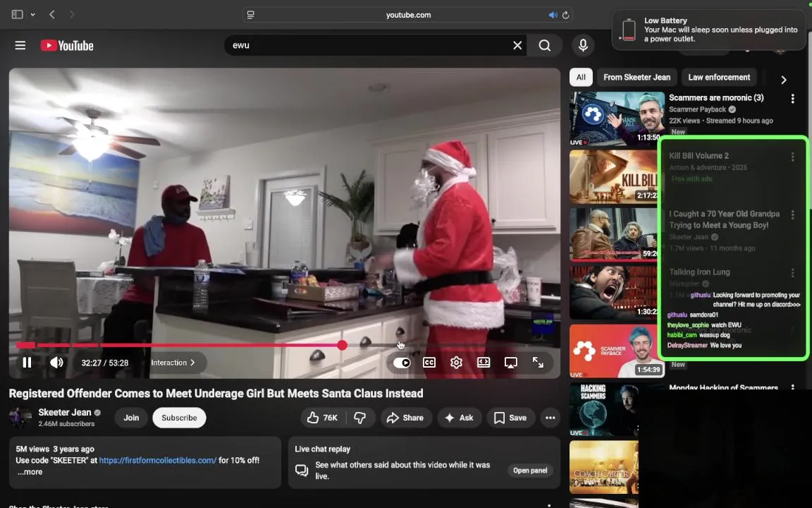Viewport: 812px width, 508px height.
Task: Open AirPlay from player controls
Action: click(x=510, y=363)
